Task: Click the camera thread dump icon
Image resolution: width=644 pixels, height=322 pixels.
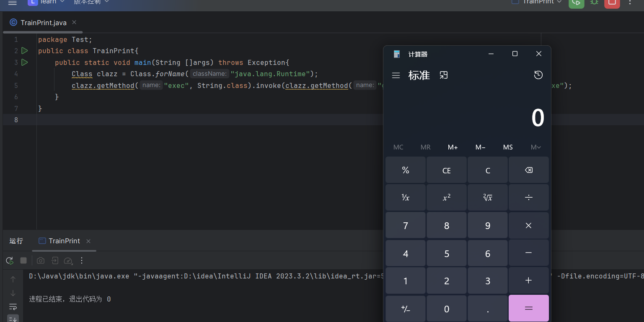Action: (41, 260)
